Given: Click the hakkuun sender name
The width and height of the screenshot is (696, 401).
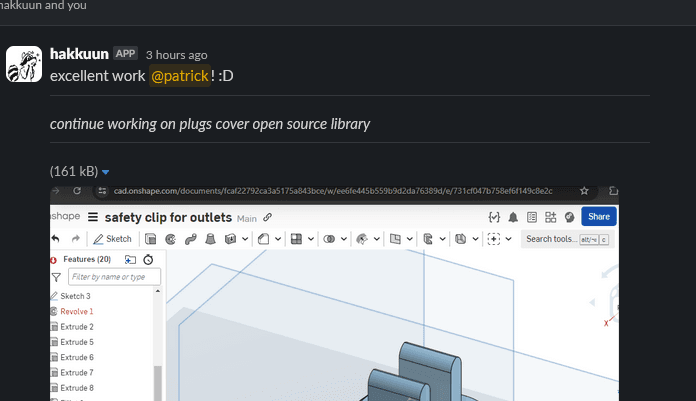Looking at the screenshot, I should 78,54.
